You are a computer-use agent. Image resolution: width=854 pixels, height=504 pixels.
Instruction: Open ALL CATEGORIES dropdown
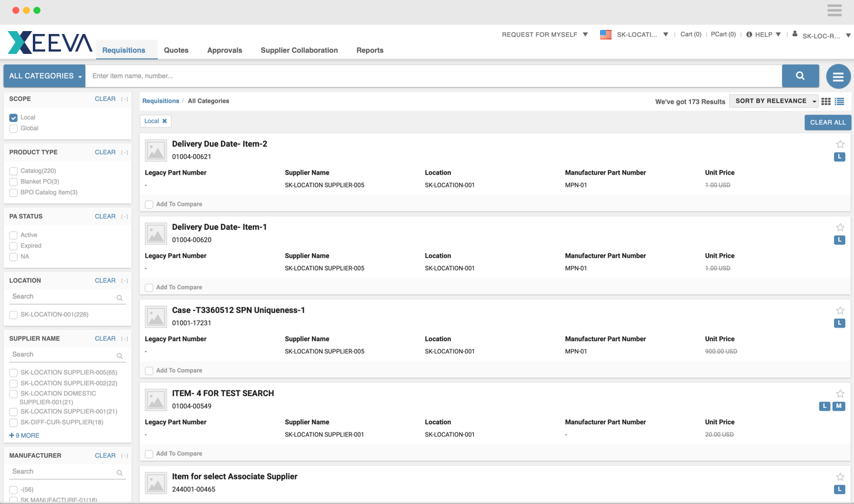tap(45, 76)
